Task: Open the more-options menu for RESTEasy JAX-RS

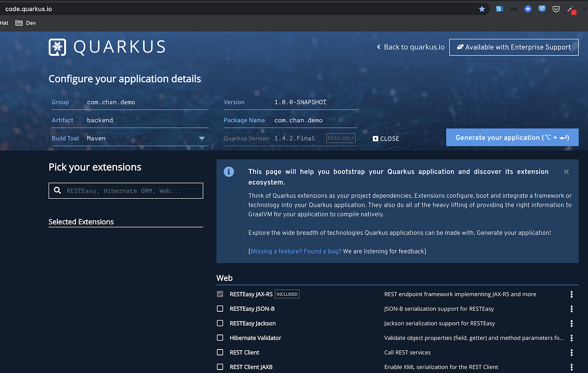Action: click(571, 294)
